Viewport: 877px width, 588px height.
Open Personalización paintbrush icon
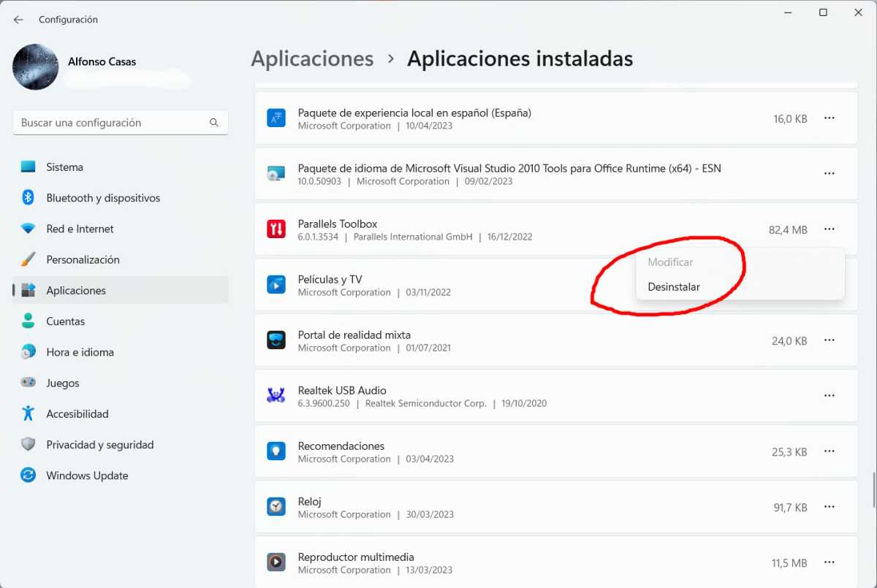click(x=29, y=259)
